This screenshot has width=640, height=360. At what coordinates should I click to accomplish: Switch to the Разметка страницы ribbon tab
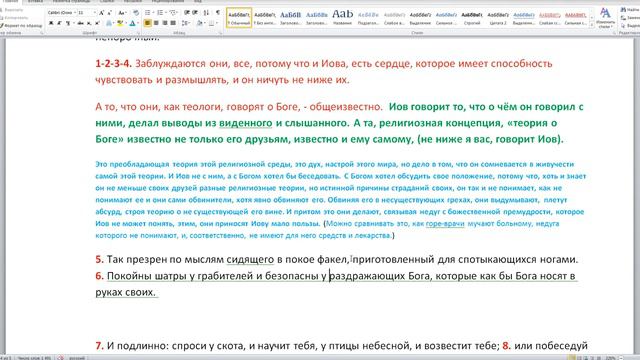tap(71, 2)
